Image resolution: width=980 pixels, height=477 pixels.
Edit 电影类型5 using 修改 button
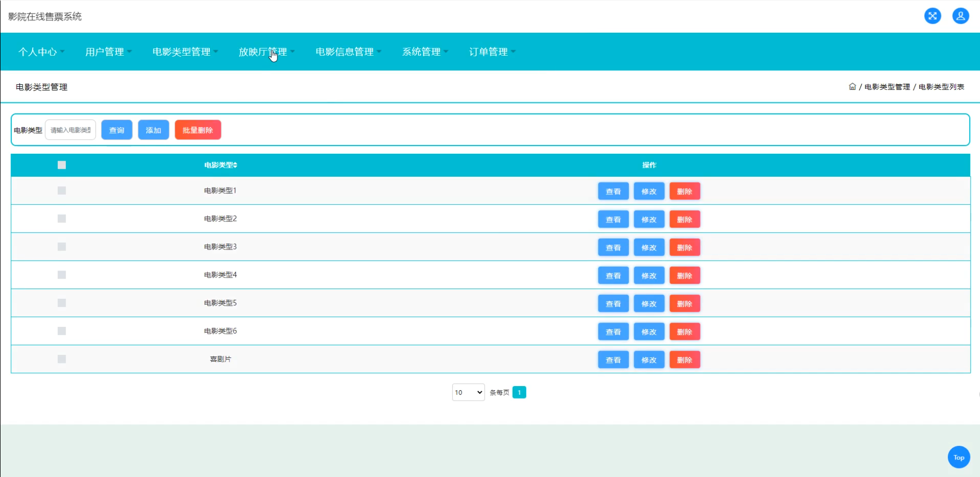pyautogui.click(x=649, y=303)
